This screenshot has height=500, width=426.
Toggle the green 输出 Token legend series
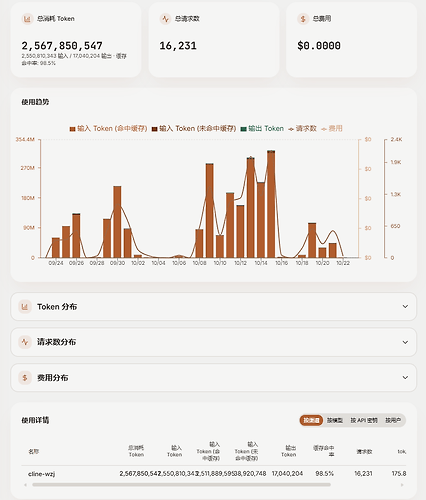[x=262, y=129]
